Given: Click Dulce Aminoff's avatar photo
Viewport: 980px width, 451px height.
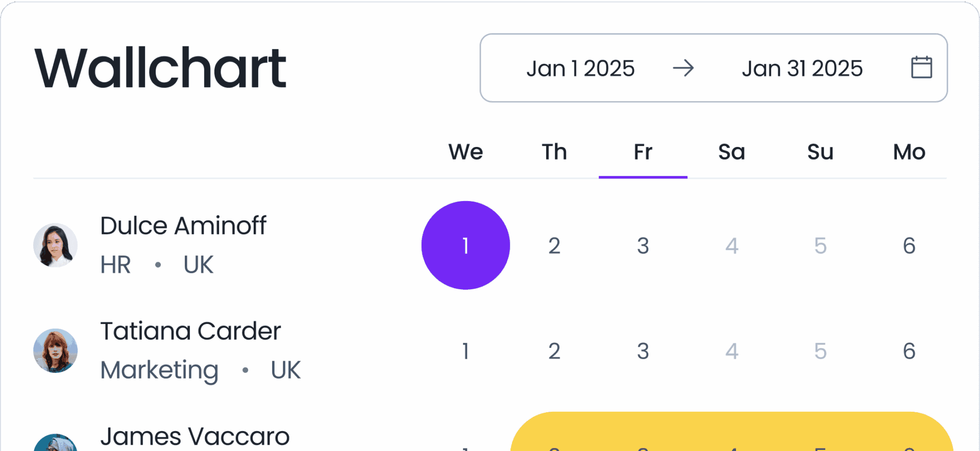Looking at the screenshot, I should pyautogui.click(x=55, y=245).
